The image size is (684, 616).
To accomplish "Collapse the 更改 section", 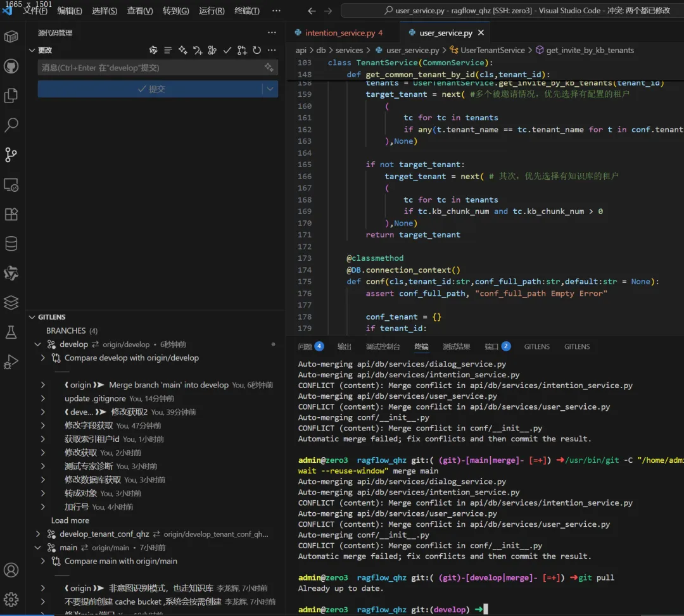I will tap(32, 50).
